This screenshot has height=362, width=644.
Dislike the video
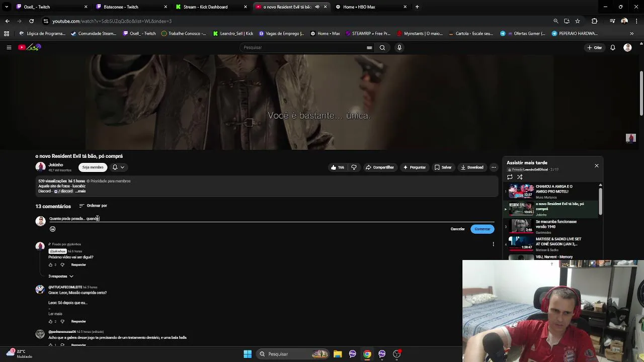(x=354, y=167)
